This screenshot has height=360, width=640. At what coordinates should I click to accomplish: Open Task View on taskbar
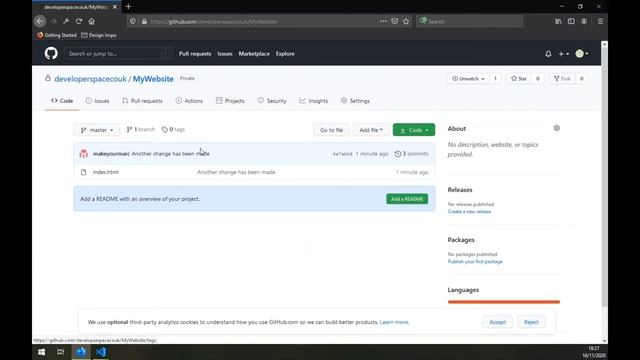(x=60, y=352)
